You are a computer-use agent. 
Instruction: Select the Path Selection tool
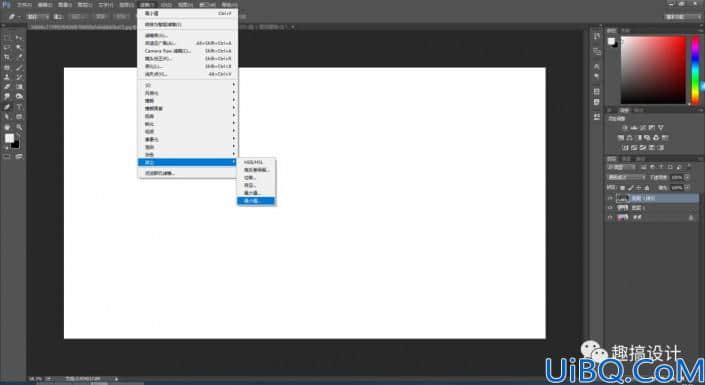[x=7, y=117]
